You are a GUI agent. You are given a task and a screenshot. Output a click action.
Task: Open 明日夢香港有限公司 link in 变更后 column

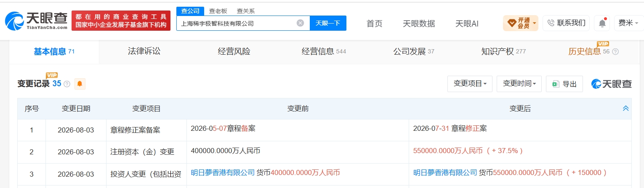(x=445, y=172)
